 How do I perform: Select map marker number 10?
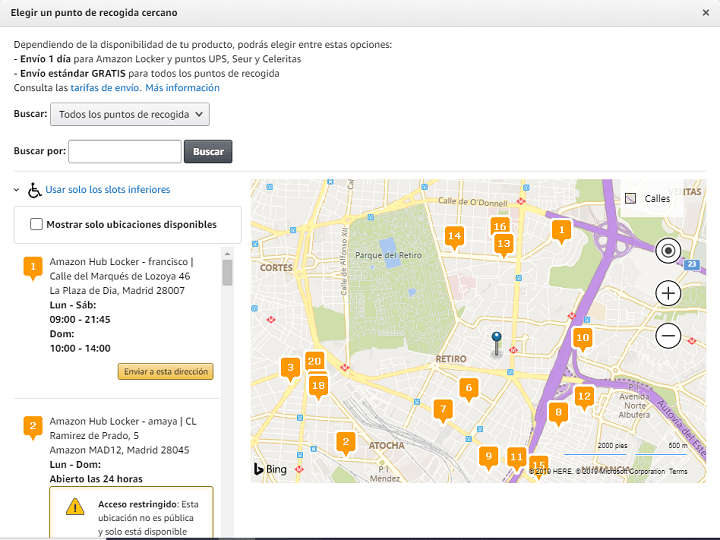tap(582, 339)
